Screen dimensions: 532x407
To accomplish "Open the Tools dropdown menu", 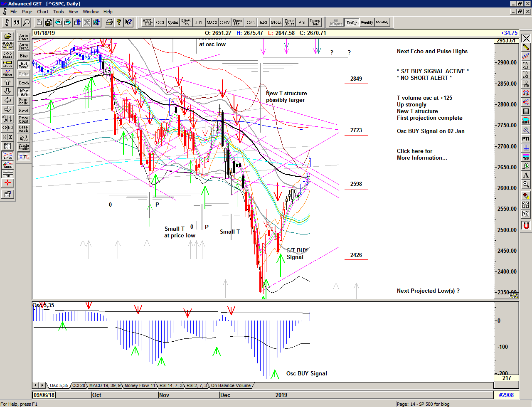I will (59, 12).
